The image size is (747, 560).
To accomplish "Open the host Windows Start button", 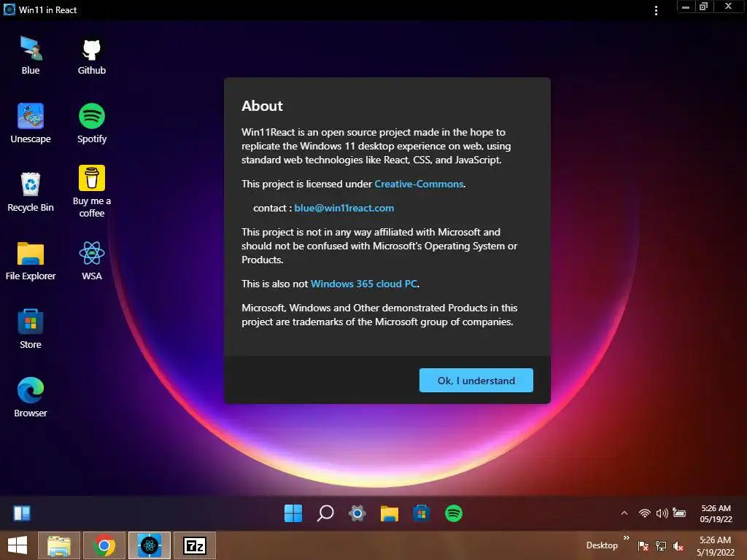I will click(x=18, y=545).
